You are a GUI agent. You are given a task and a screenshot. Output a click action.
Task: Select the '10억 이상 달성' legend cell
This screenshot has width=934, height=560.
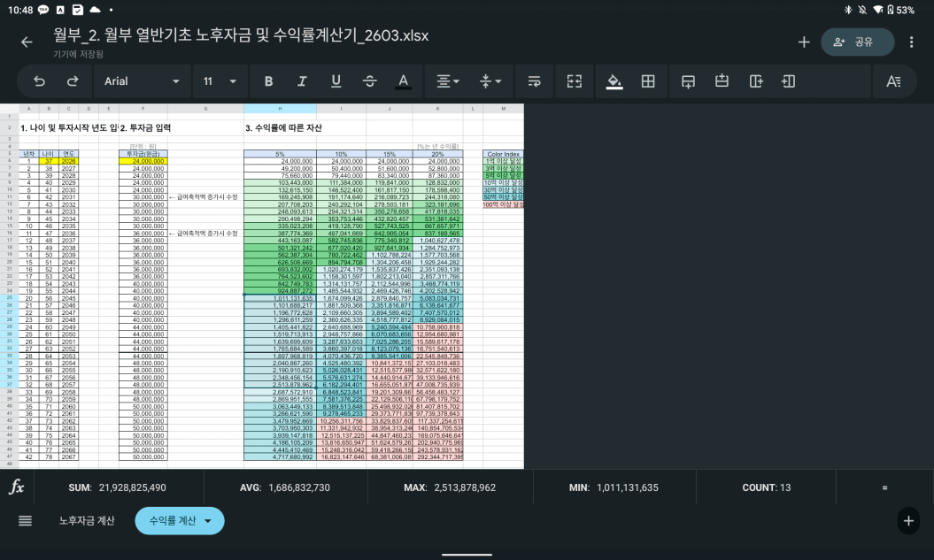(504, 183)
